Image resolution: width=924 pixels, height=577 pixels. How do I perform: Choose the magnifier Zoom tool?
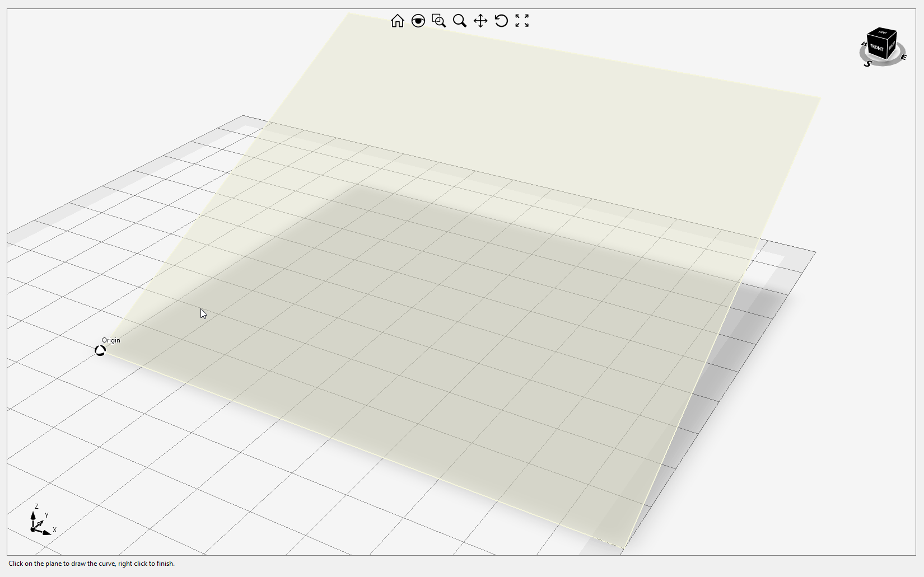[x=460, y=21]
